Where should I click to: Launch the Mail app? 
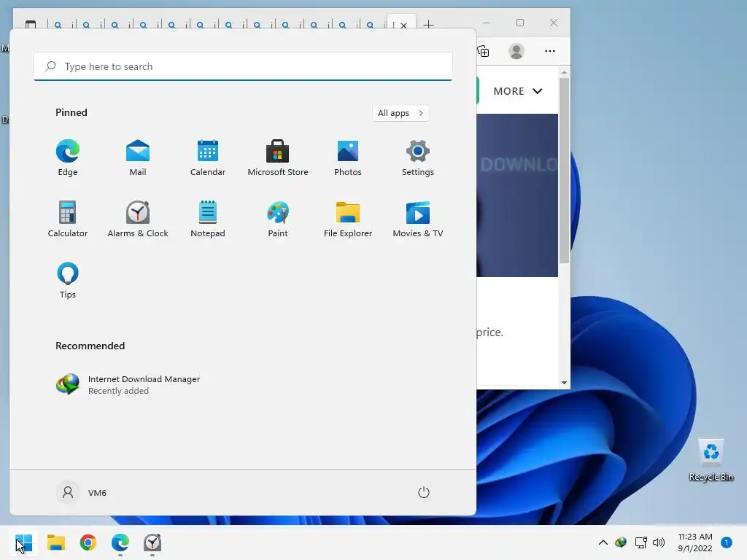pos(138,158)
